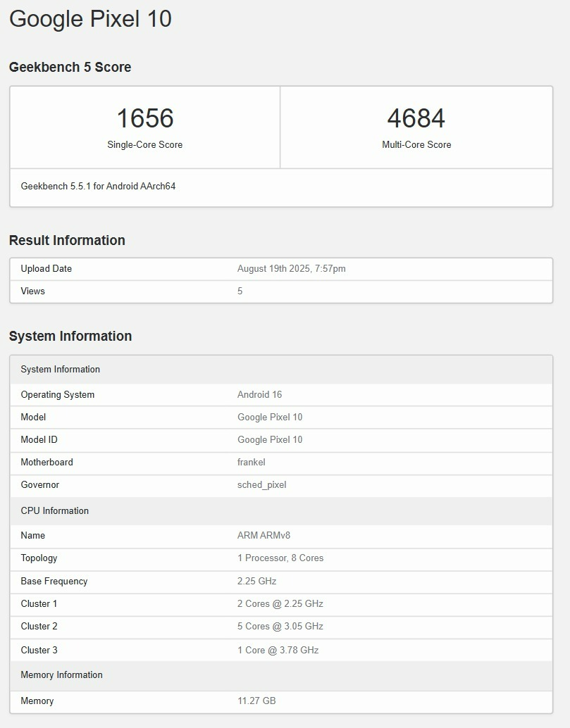Image resolution: width=570 pixels, height=728 pixels.
Task: Select 'Google Pixel 10' value in Model row
Action: click(270, 417)
